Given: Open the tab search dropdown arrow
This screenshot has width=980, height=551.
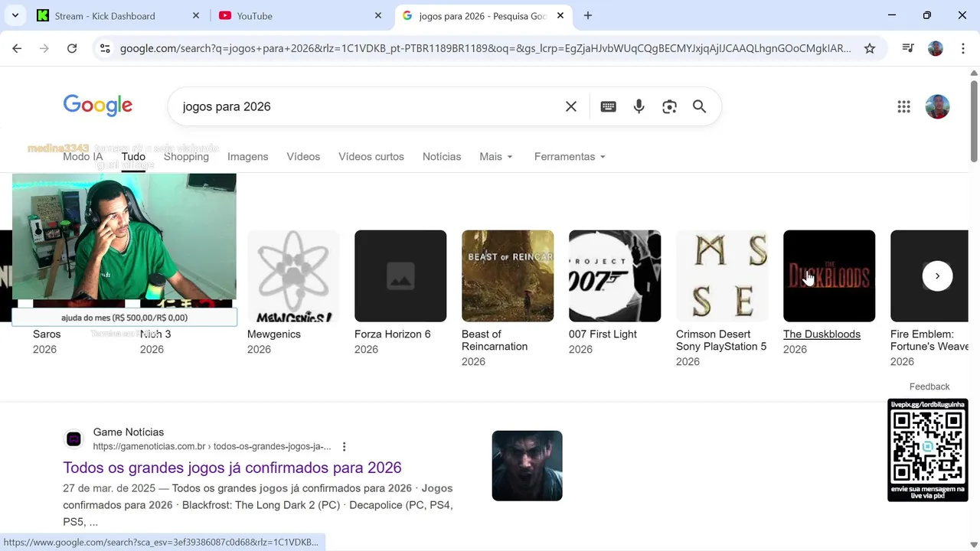Looking at the screenshot, I should coord(15,15).
